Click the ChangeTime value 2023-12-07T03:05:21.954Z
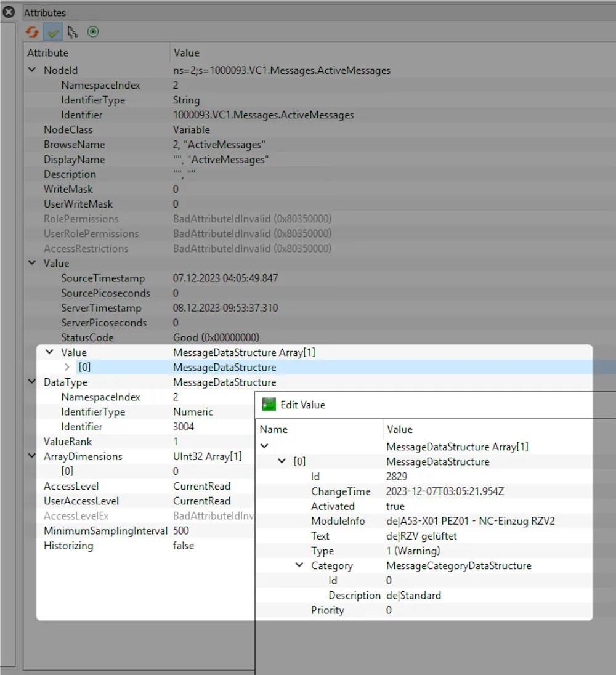 click(445, 491)
